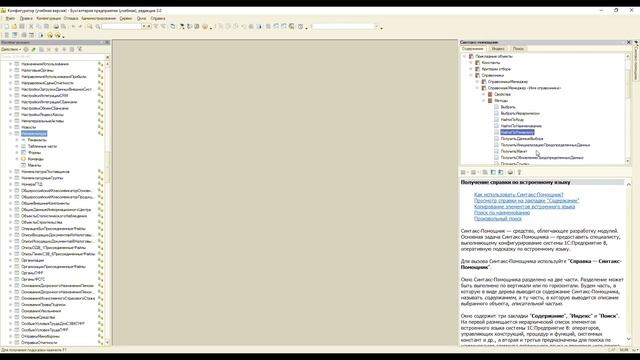Image resolution: width=640 pixels, height=360 pixels.
Task: Select the ПолучитьМакет method in help tree
Action: tap(514, 151)
